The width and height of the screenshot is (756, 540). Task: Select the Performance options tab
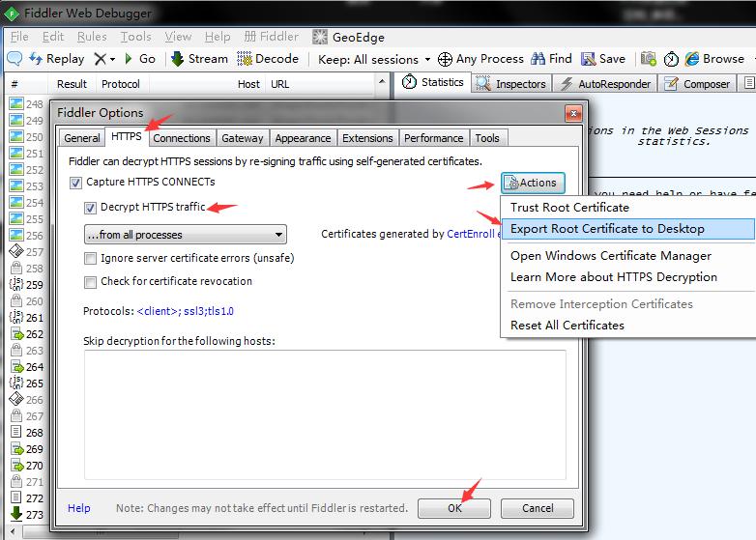[433, 138]
